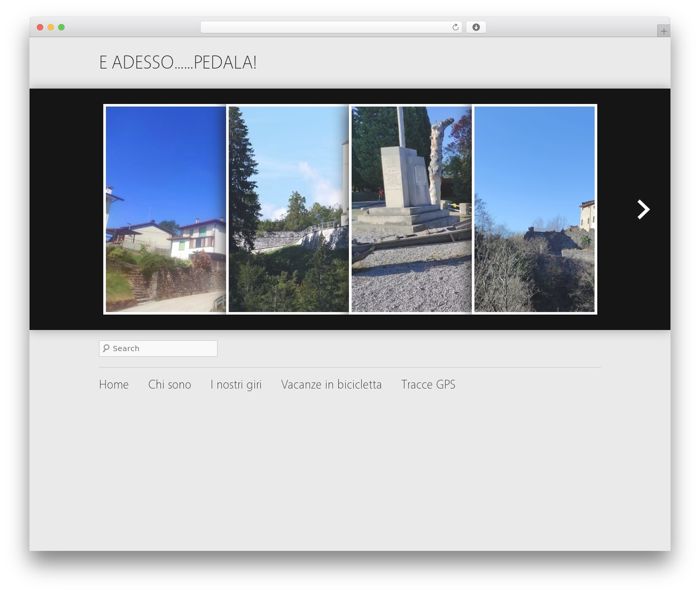This screenshot has width=700, height=593.
Task: Advance slider with the right chevron arrow
Action: (643, 210)
